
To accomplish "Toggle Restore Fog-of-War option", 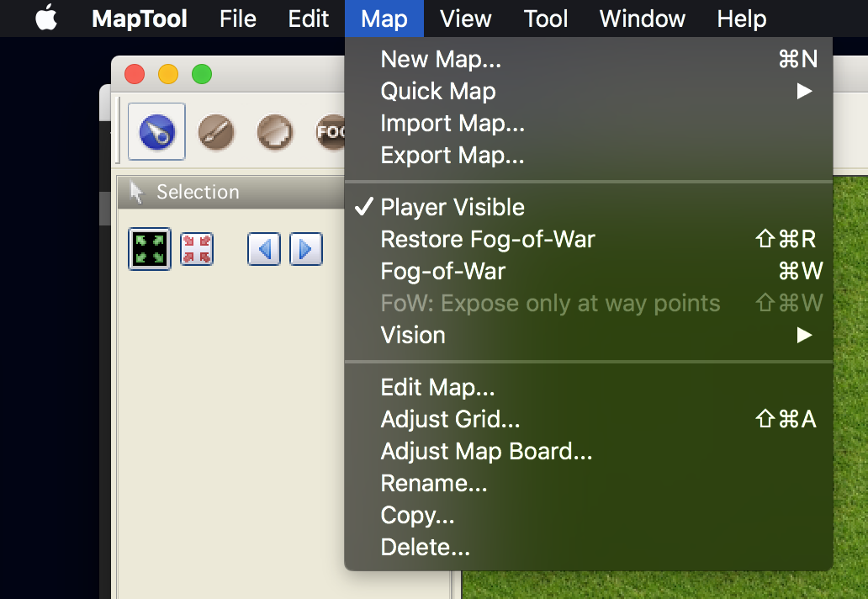I will pos(488,239).
